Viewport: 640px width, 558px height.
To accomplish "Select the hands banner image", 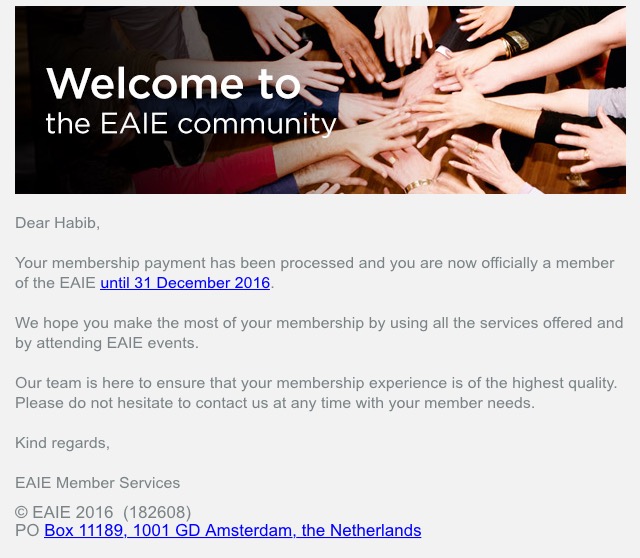I will (x=320, y=100).
